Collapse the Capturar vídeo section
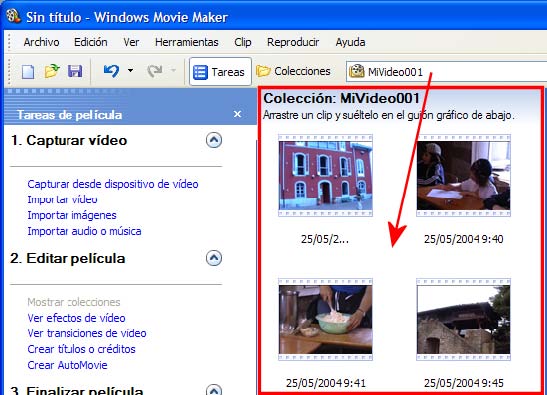The width and height of the screenshot is (547, 395). 214,140
